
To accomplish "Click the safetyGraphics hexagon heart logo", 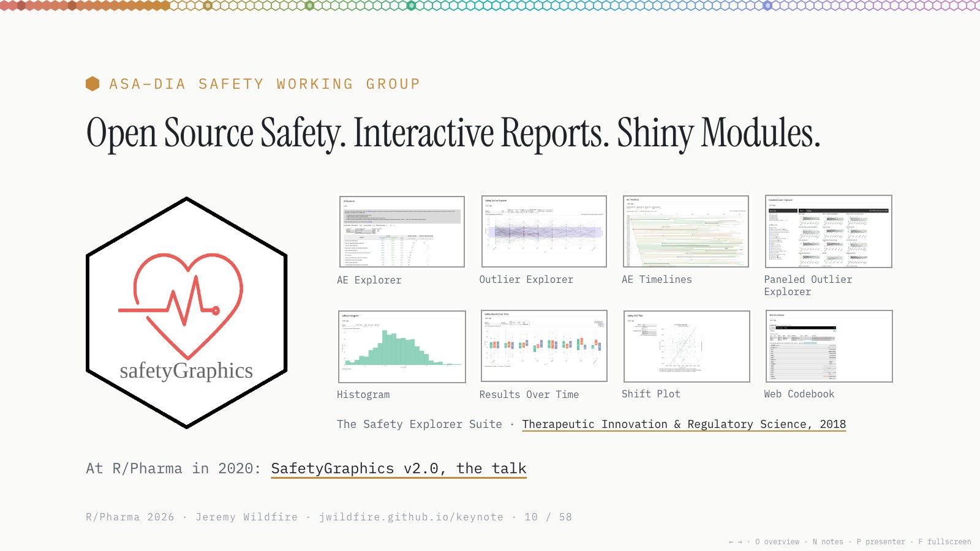I will [x=187, y=312].
